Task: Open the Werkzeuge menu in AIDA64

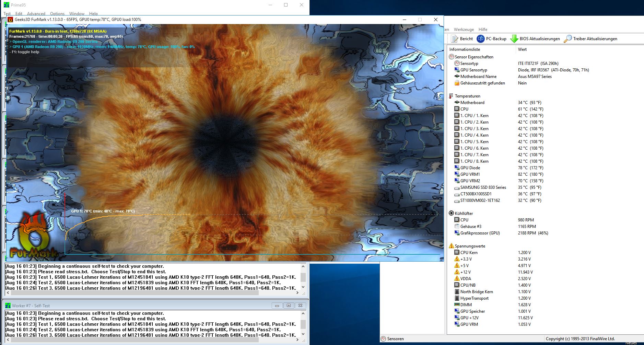Action: (464, 30)
